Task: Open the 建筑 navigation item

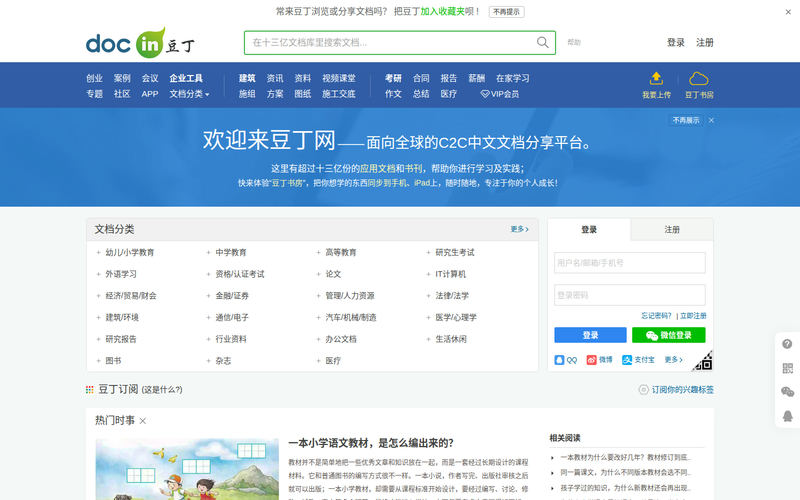Action: tap(247, 78)
